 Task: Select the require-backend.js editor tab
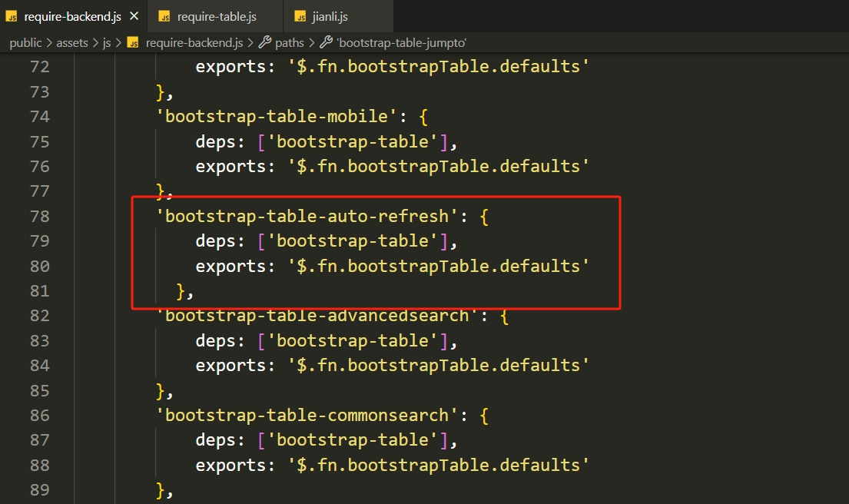click(x=73, y=16)
